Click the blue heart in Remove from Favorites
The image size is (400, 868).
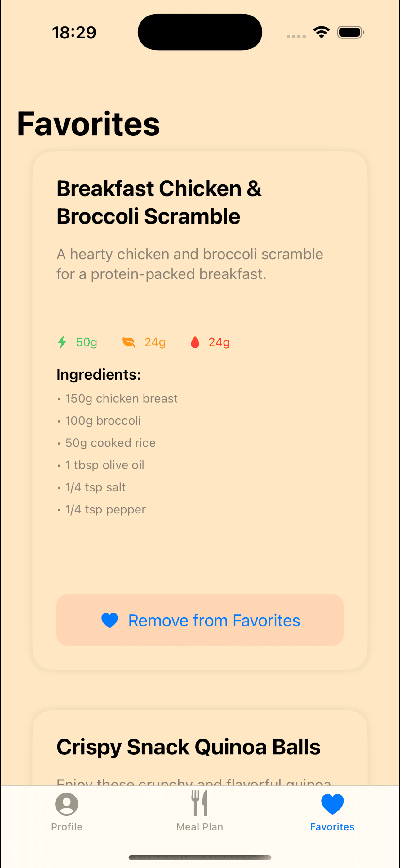(x=109, y=620)
